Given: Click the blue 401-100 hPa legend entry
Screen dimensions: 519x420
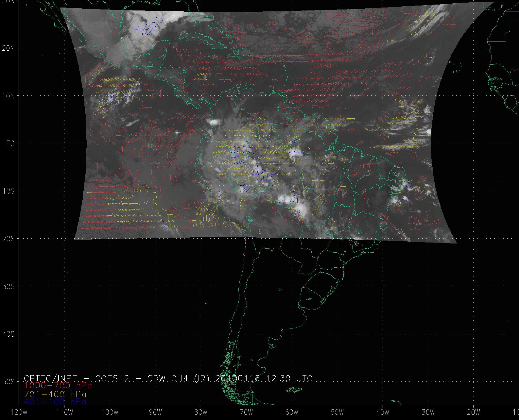Looking at the screenshot, I should (55, 402).
